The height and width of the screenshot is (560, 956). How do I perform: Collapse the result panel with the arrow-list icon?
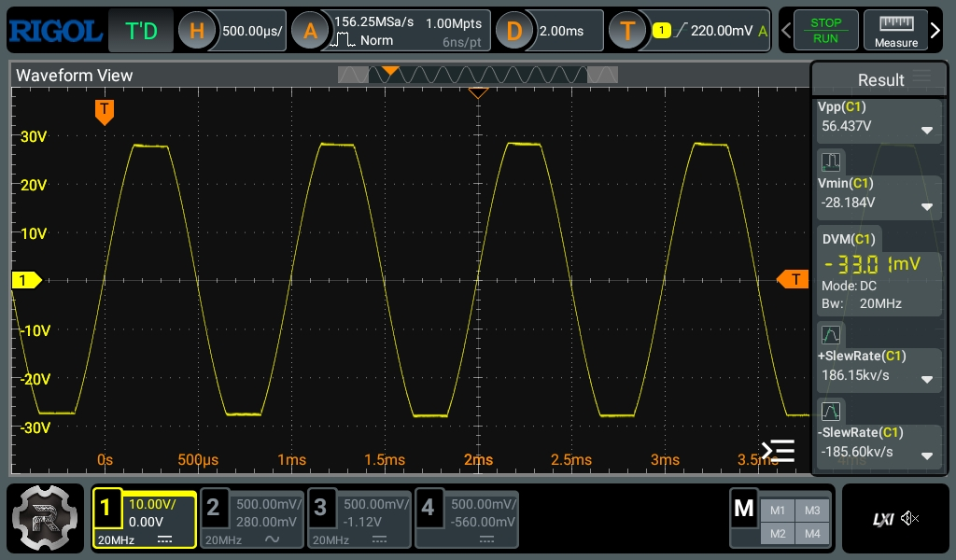click(x=778, y=451)
